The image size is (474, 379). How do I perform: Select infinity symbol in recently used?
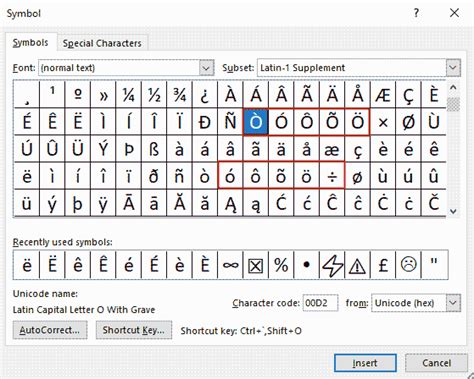pyautogui.click(x=230, y=265)
